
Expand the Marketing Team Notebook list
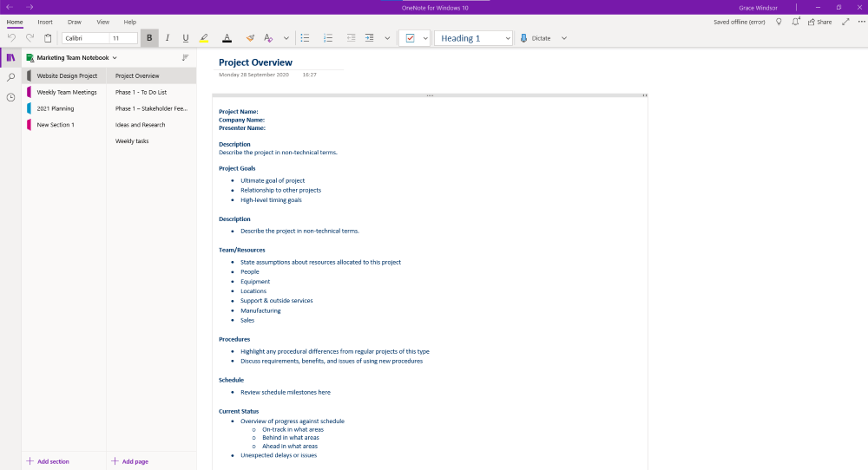tap(114, 58)
